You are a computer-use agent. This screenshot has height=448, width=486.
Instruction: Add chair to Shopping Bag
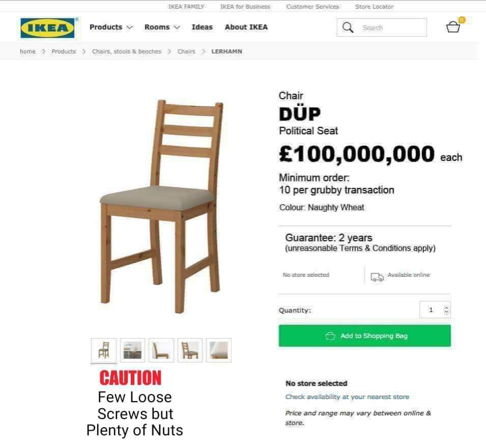(x=365, y=336)
